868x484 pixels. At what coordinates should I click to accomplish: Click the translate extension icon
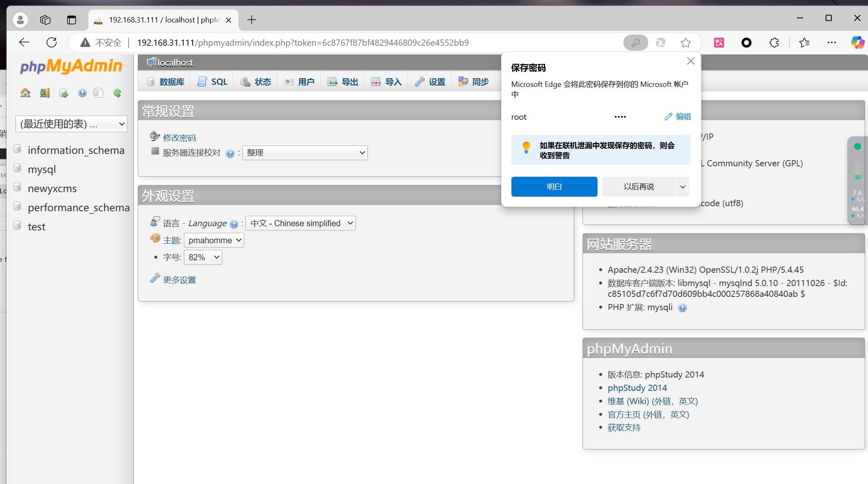click(x=719, y=42)
